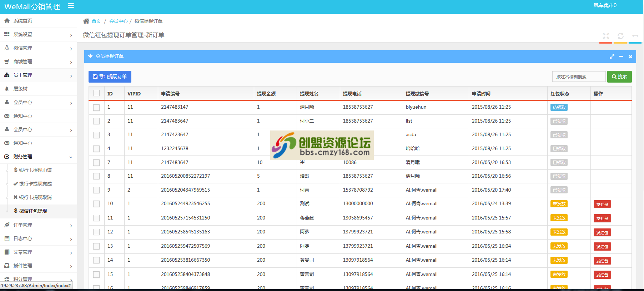Click the name cell 测试

(305, 203)
